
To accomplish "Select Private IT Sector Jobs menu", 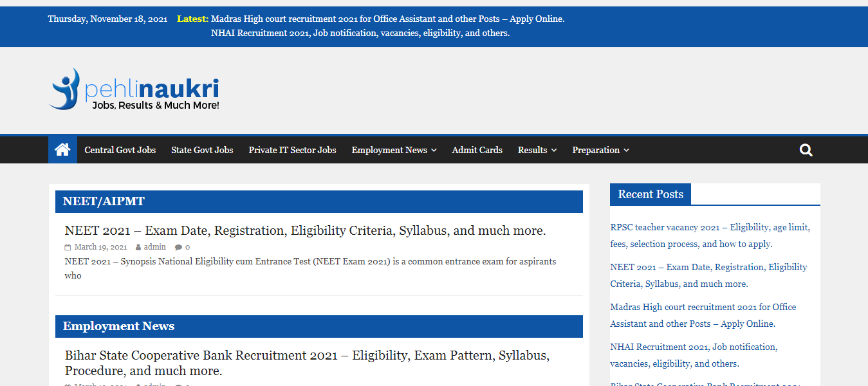I will pyautogui.click(x=292, y=150).
